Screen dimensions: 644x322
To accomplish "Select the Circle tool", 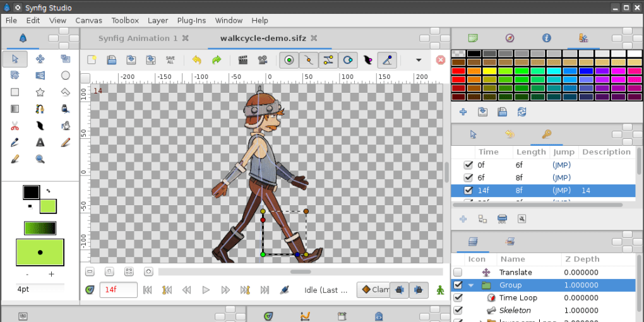I will click(x=65, y=75).
